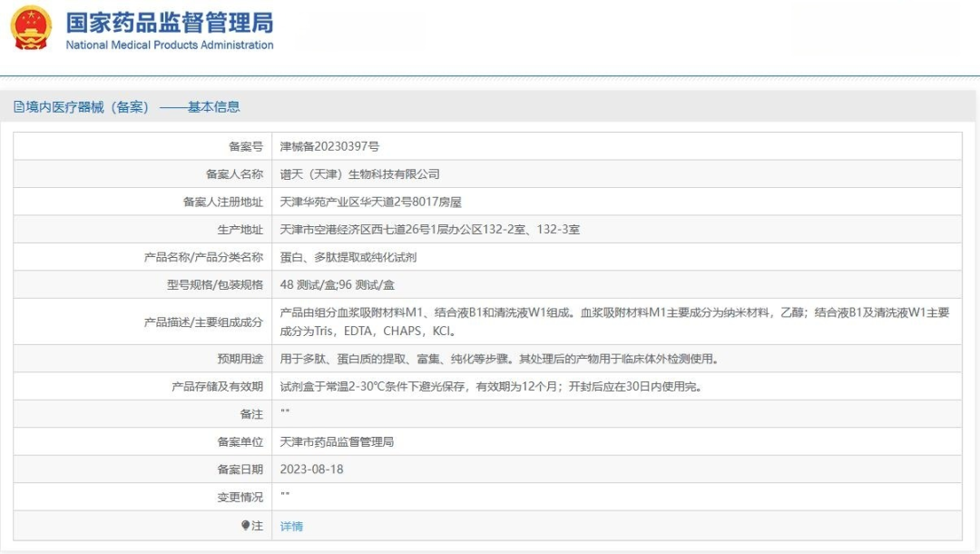Screen dimensions: 980x554
Task: Click the product description text about 血浆吸附材料M1
Action: [614, 322]
